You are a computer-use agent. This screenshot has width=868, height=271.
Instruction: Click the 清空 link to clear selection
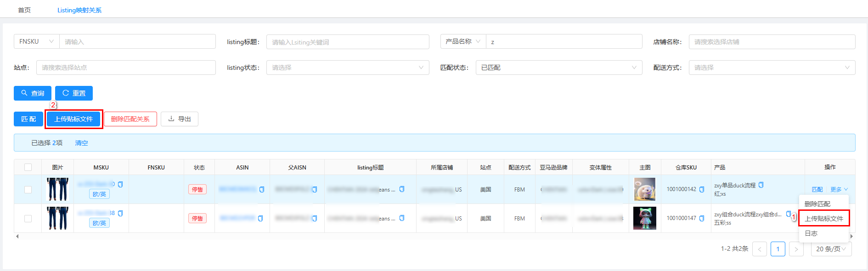[81, 143]
